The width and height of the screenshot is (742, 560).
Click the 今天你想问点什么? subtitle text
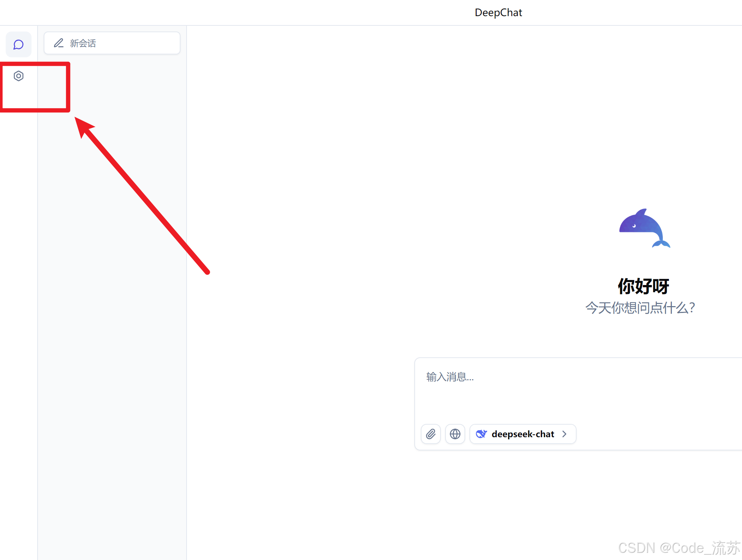click(640, 308)
